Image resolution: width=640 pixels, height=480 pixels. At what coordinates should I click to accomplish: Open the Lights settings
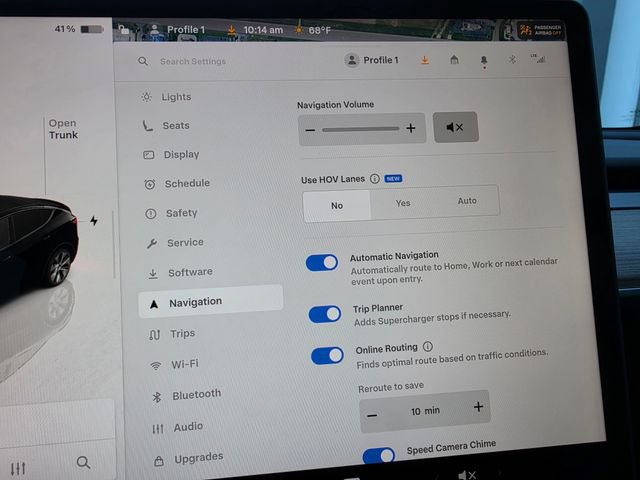[x=176, y=97]
